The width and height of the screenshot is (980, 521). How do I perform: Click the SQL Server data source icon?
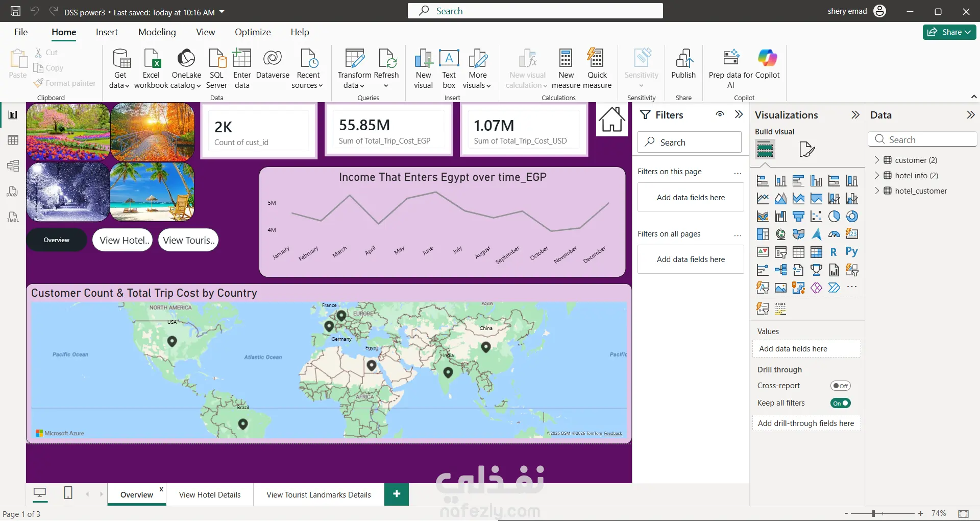pyautogui.click(x=217, y=59)
